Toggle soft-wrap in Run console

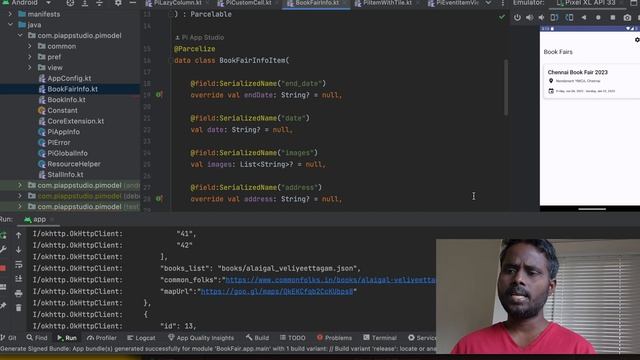tap(18, 264)
